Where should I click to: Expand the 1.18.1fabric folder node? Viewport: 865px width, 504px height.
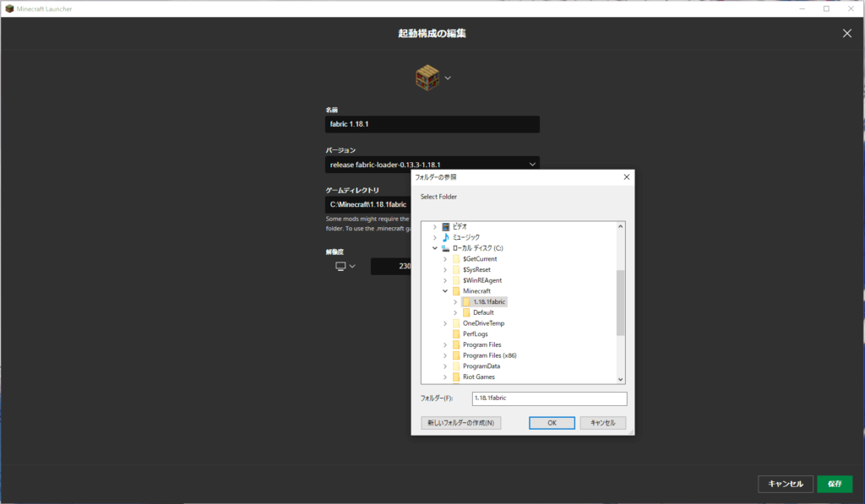(455, 302)
